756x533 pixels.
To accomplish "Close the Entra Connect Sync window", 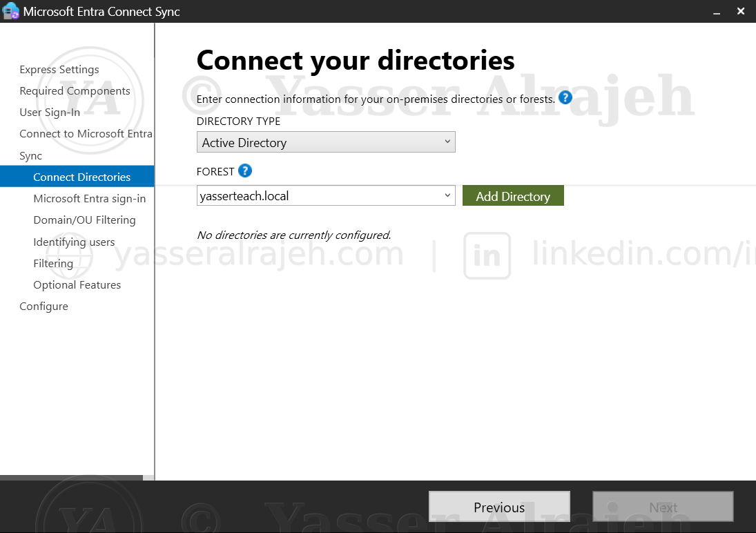I will [x=741, y=11].
